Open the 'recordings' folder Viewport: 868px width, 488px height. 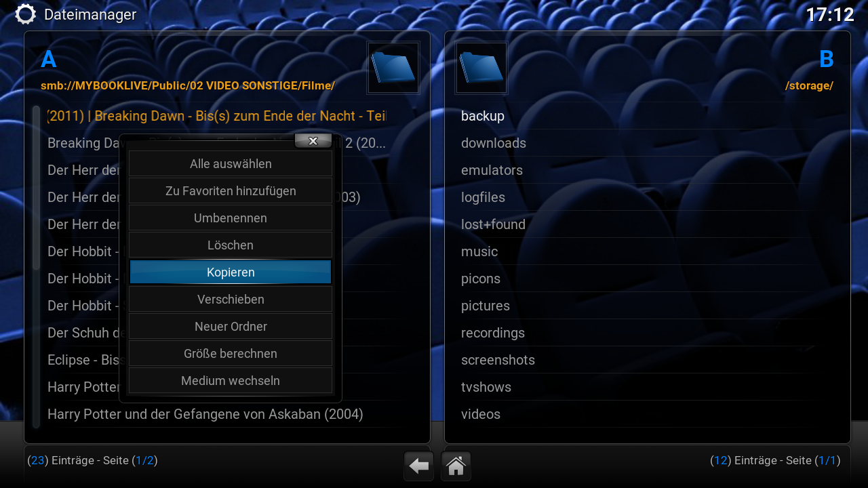coord(493,333)
